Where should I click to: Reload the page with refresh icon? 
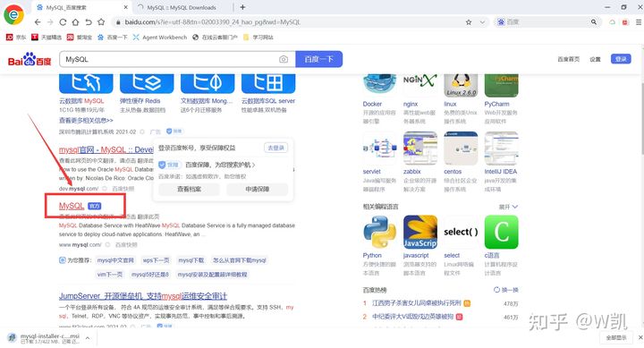(x=63, y=22)
